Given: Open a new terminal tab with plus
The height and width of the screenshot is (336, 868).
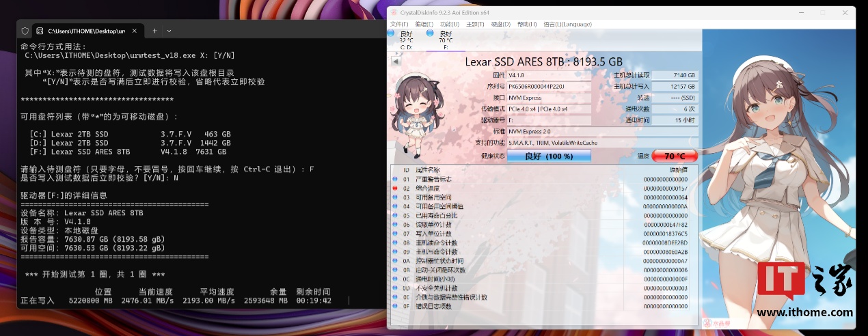Looking at the screenshot, I should (x=154, y=31).
